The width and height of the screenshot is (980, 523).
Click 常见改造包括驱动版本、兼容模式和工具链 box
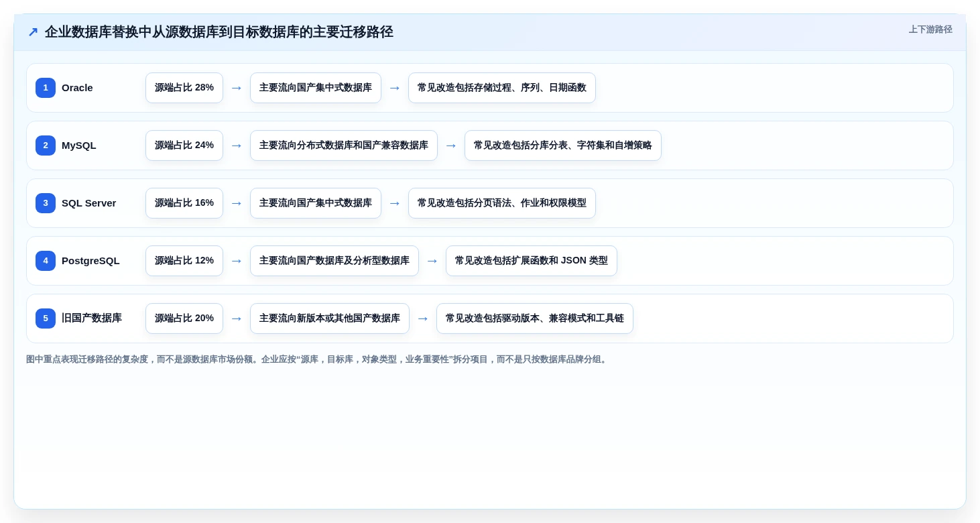535,318
